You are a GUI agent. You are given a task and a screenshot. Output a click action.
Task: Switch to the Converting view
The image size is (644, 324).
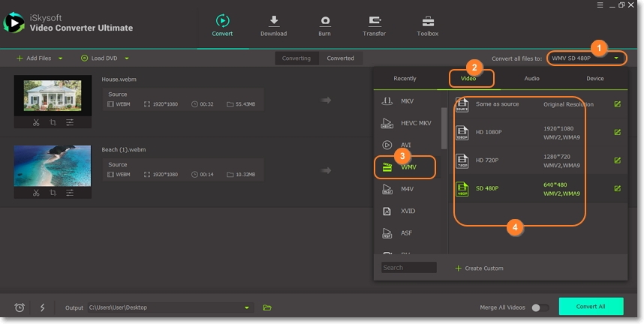click(x=296, y=58)
